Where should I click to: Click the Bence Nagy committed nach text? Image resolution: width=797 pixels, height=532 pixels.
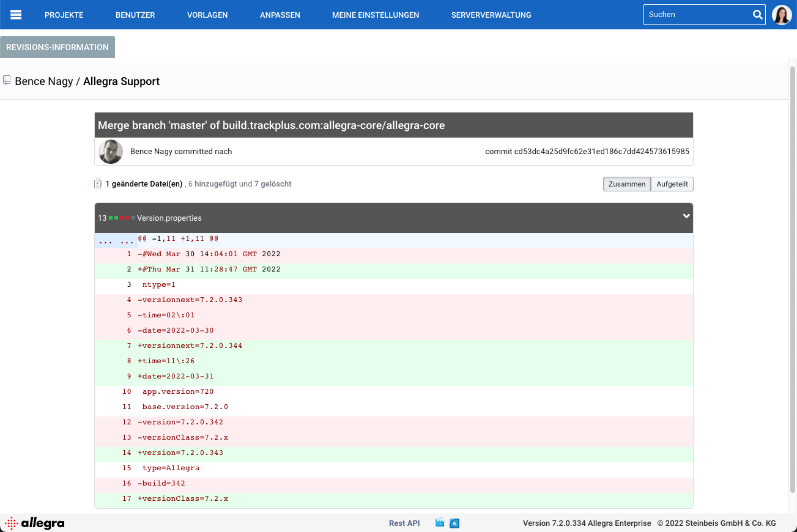(181, 151)
